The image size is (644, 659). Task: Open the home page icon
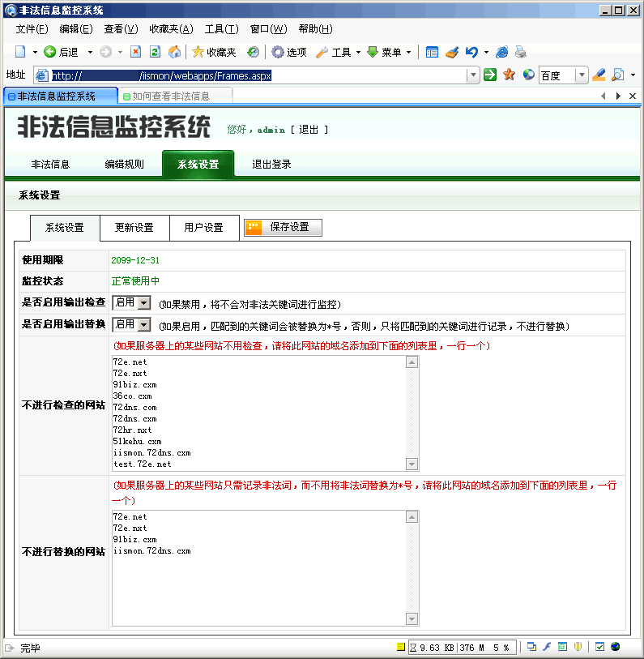pyautogui.click(x=174, y=52)
